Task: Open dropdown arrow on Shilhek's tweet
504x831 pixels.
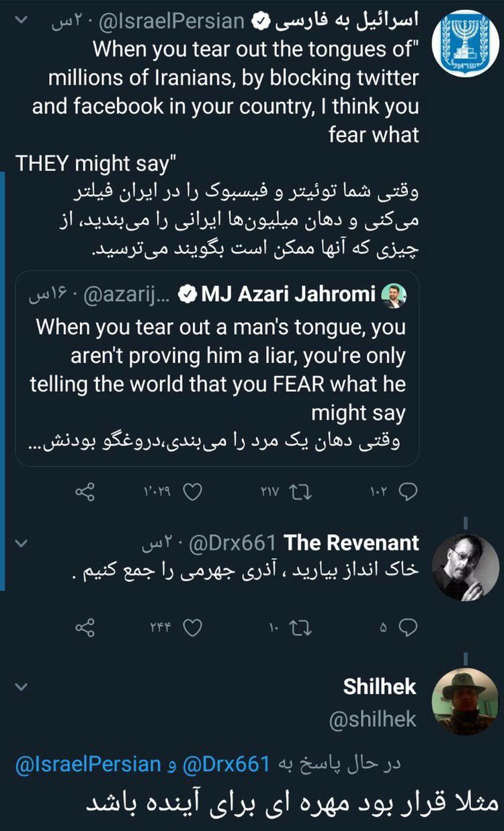Action: [20, 686]
